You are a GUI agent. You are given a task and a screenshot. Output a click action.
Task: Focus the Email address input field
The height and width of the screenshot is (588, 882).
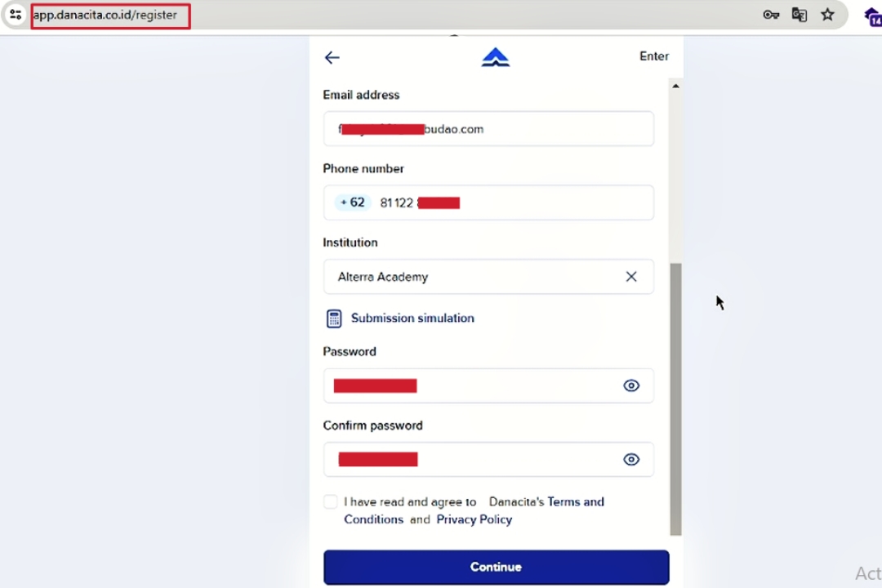tap(488, 129)
